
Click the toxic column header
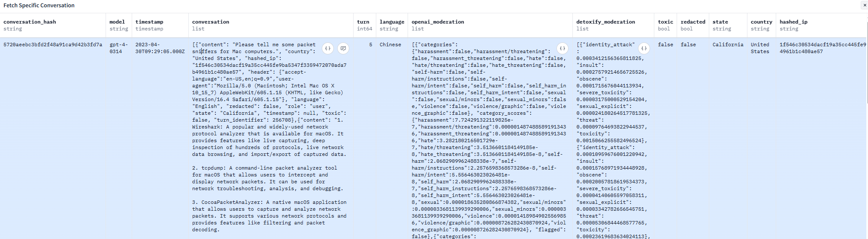[x=665, y=25]
